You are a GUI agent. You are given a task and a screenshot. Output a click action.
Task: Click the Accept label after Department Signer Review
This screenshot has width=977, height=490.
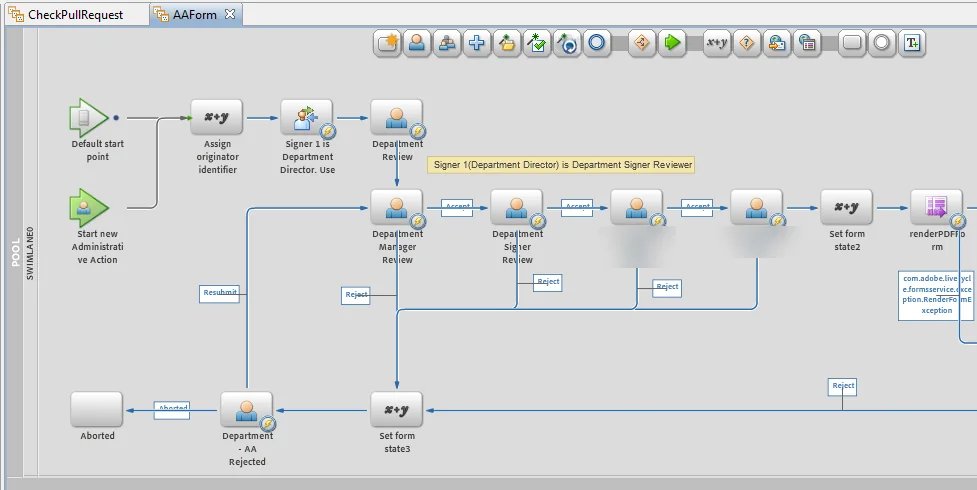(x=577, y=208)
